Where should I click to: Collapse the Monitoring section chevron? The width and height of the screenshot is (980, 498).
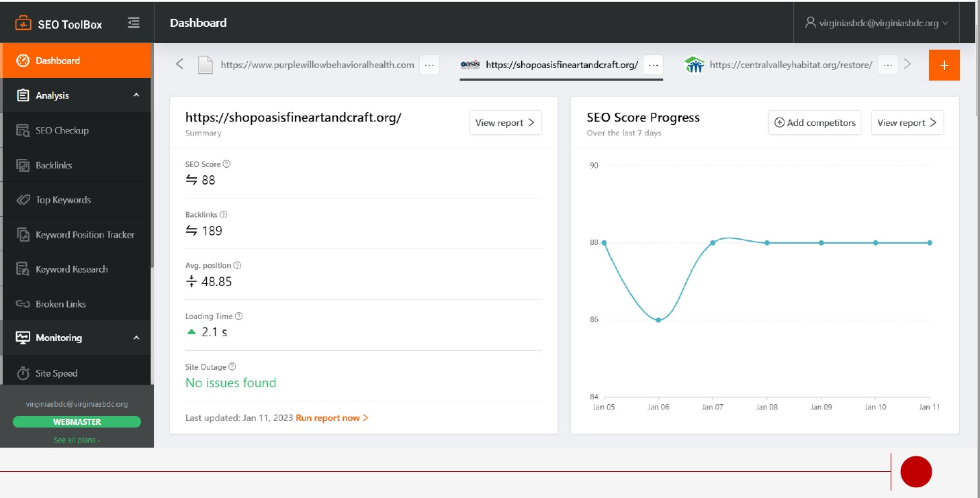(136, 338)
